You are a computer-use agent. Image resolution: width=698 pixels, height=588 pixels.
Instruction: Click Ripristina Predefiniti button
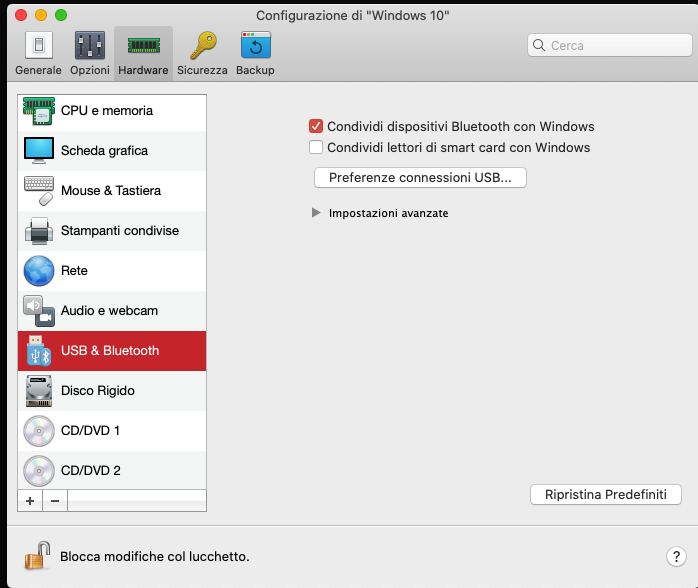606,495
